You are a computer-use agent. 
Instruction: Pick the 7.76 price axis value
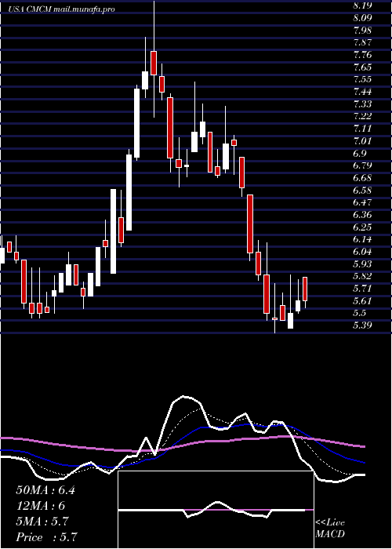coord(362,55)
